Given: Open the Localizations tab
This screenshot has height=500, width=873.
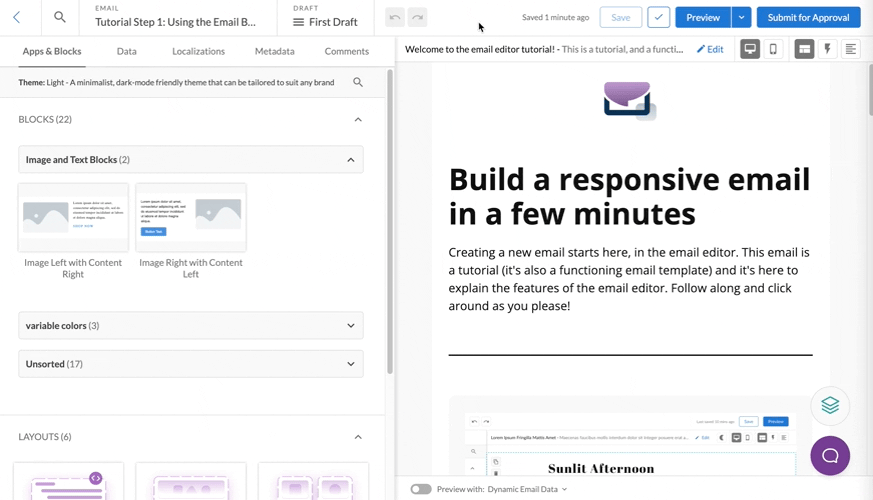Looking at the screenshot, I should (x=198, y=51).
